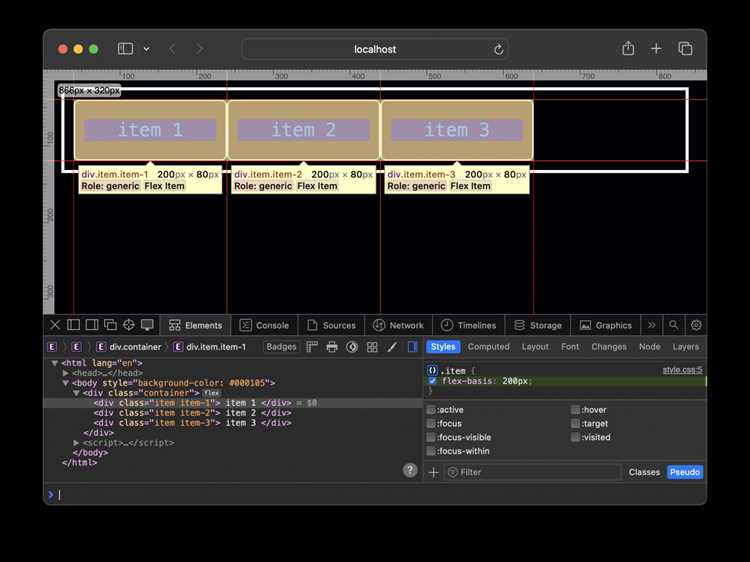Open inspector search magnifier icon
Viewport: 750px width, 562px height.
click(673, 325)
